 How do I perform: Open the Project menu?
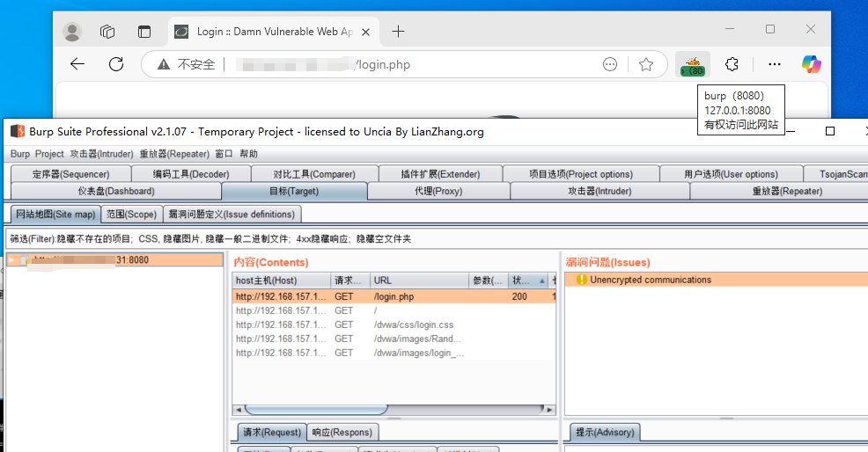(x=49, y=154)
